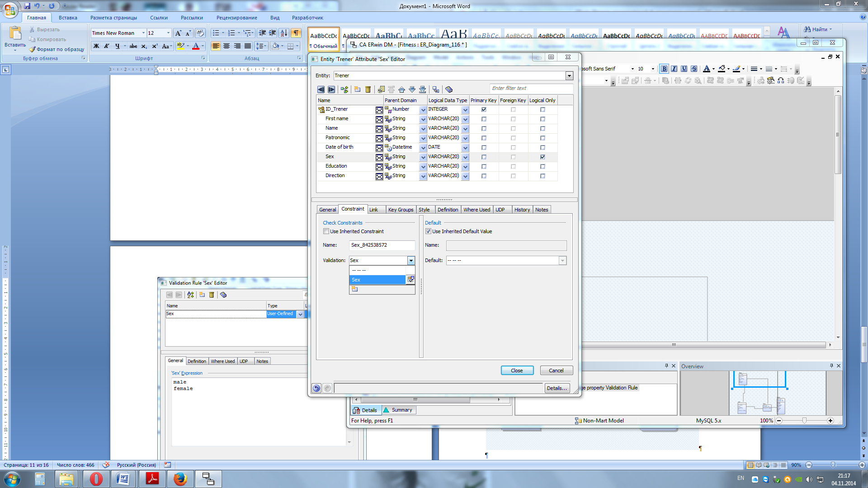868x488 pixels.
Task: Open the Рецензирование ribbon tab in Word
Action: [x=236, y=18]
